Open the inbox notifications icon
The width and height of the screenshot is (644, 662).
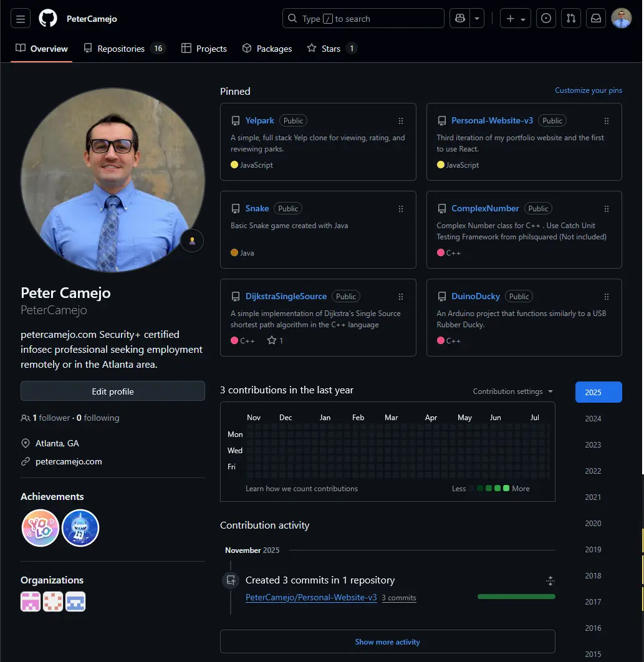595,18
